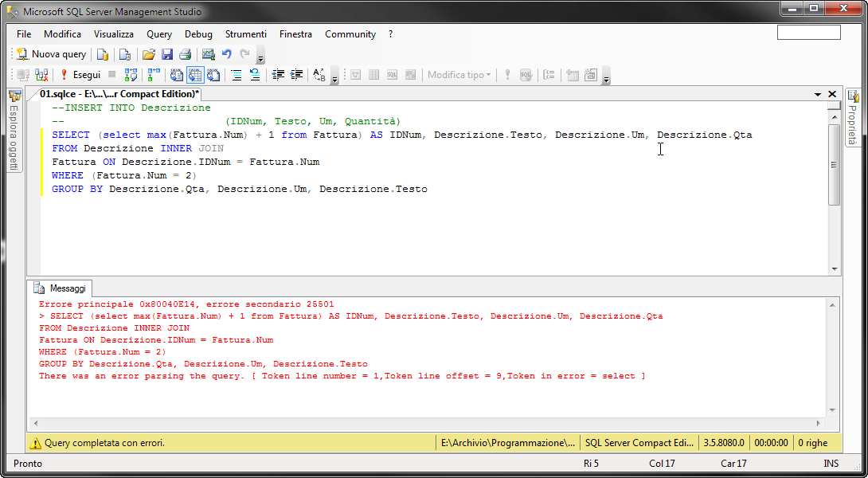Click the 'Query completata con errori.' status text

[x=104, y=443]
